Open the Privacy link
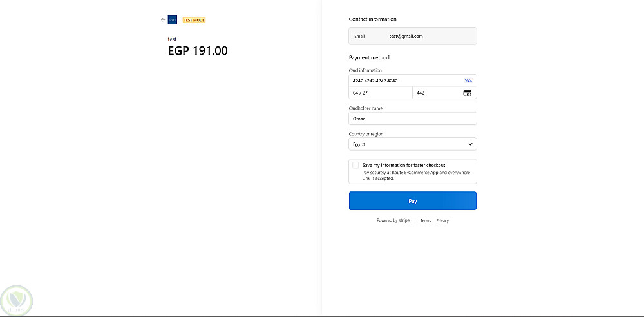The height and width of the screenshot is (317, 644). pos(442,221)
